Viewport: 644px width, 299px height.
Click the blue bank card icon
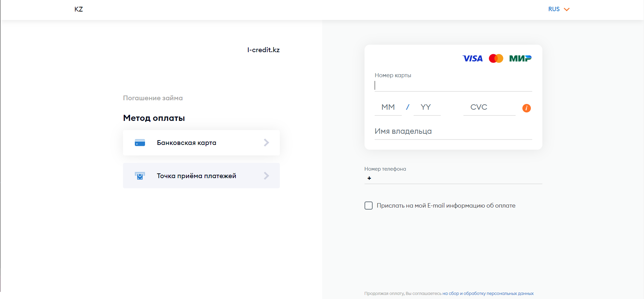(140, 143)
